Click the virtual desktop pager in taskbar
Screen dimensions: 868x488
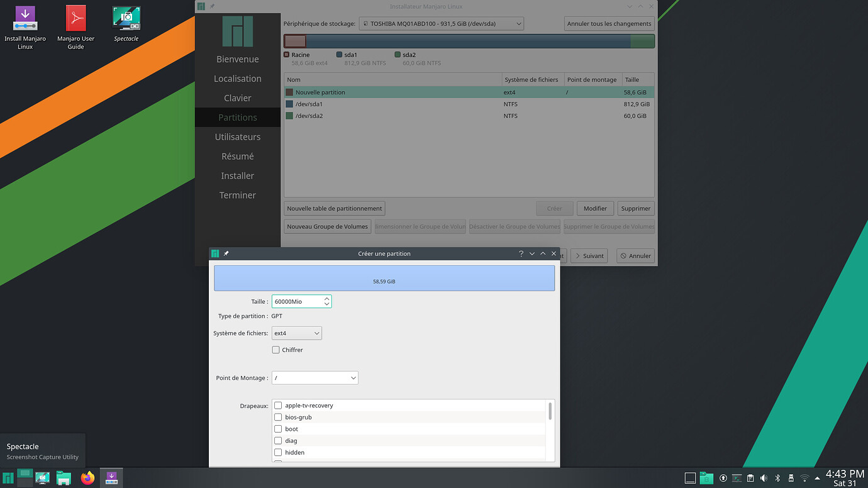(x=25, y=478)
